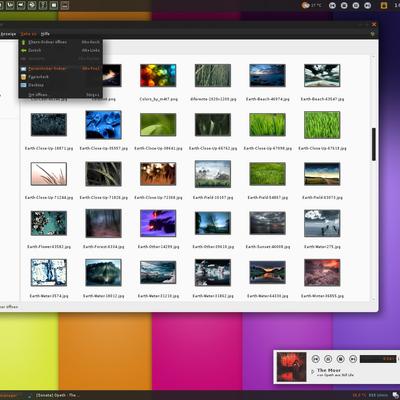The width and height of the screenshot is (400, 400).
Task: Choose the highlighted home folder menu entry
Action: [x=60, y=68]
